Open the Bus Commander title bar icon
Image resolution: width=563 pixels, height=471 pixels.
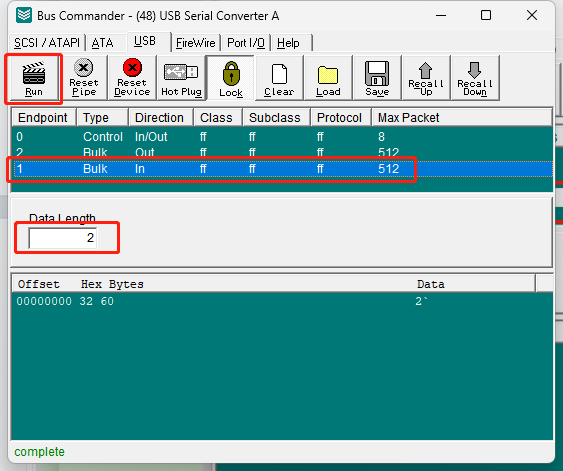[x=24, y=15]
